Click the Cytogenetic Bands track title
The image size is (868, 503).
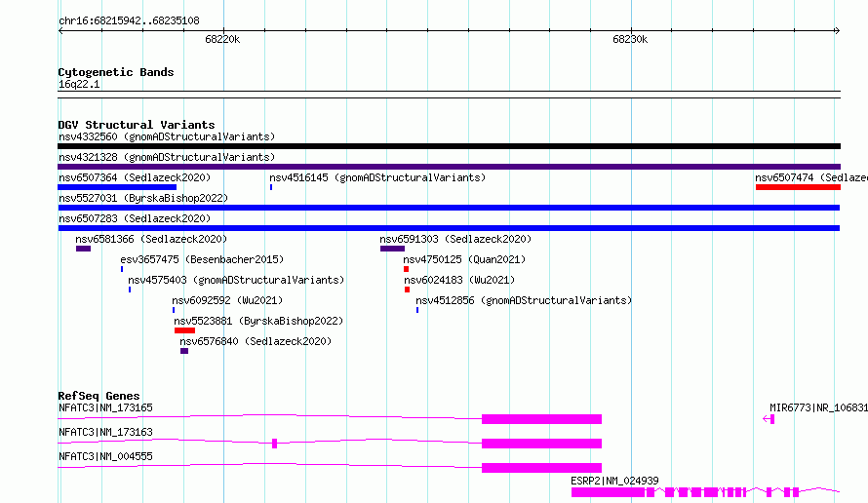[116, 72]
